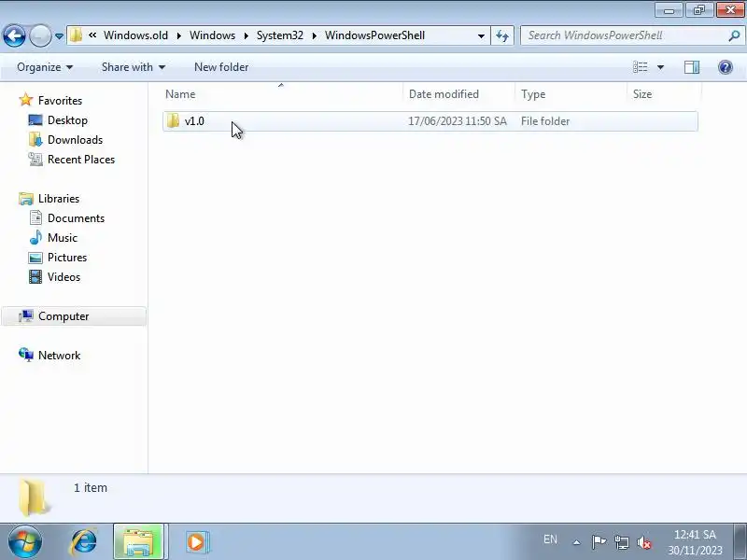Open the Pictures library
The width and height of the screenshot is (747, 560).
(67, 258)
